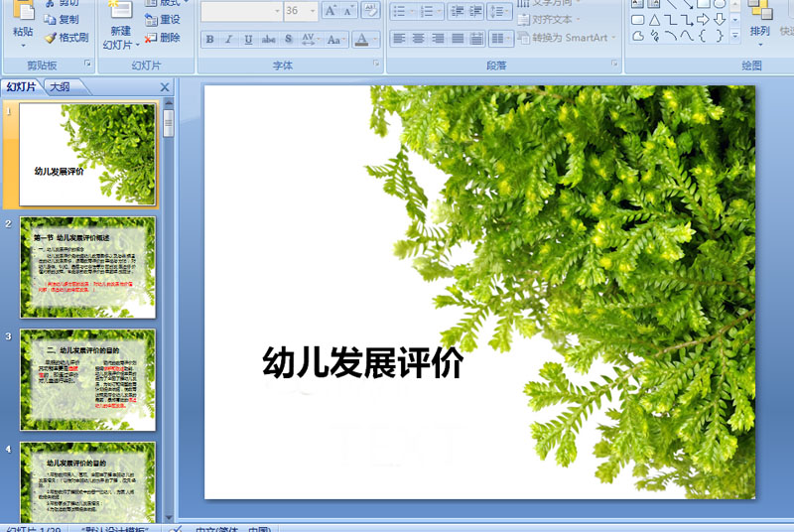The height and width of the screenshot is (532, 794).
Task: Select slide 3 thumbnail 幼儿发展评价的目的
Action: pyautogui.click(x=87, y=379)
